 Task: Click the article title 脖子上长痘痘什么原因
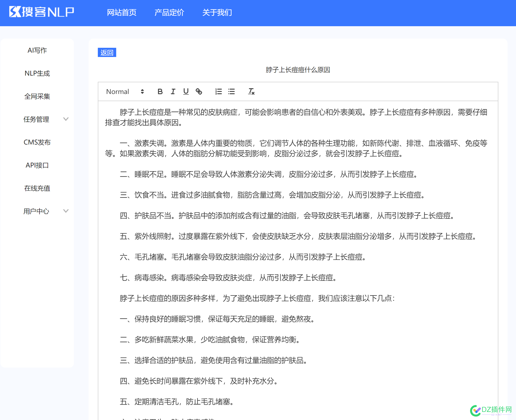(x=298, y=70)
